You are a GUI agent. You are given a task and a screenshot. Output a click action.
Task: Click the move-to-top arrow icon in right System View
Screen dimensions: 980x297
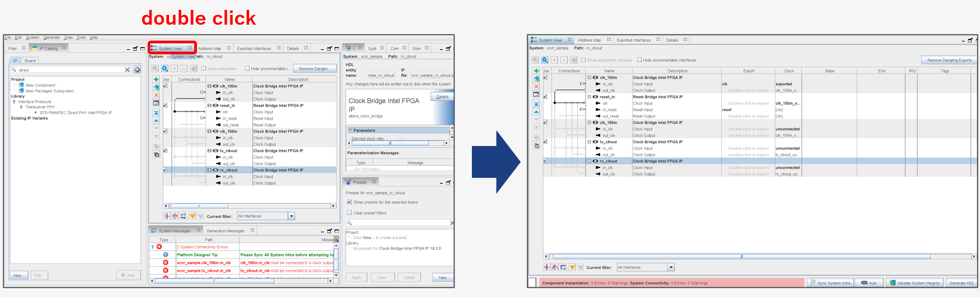tap(536, 104)
